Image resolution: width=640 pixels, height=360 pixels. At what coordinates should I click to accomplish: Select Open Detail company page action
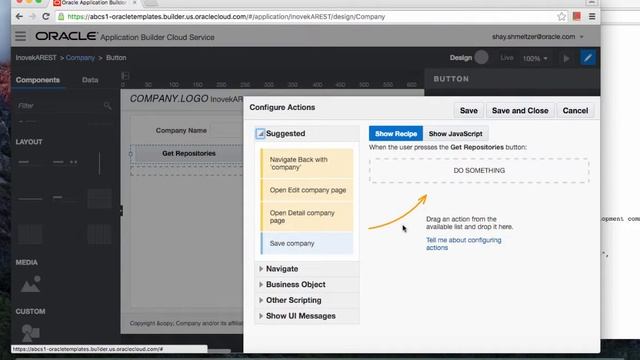click(x=307, y=217)
